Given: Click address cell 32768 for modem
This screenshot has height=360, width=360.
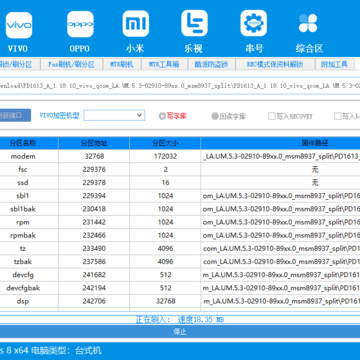Looking at the screenshot, I should click(x=94, y=156).
